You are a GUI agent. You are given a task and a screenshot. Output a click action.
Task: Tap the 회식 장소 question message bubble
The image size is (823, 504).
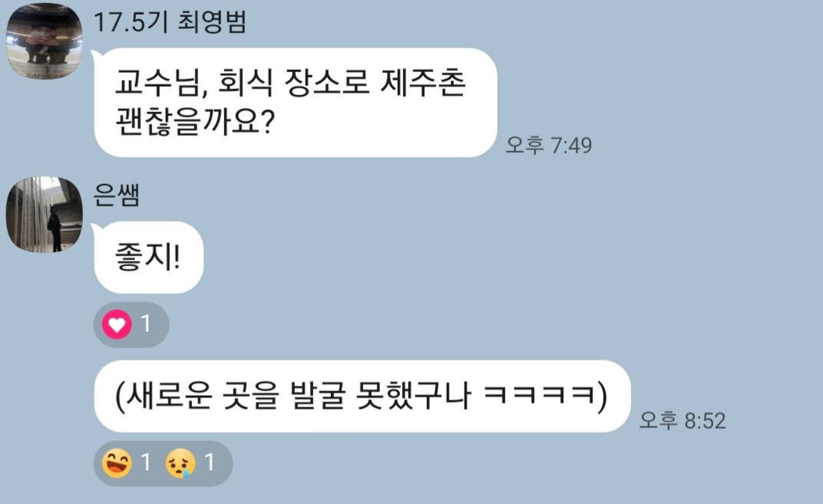tap(295, 103)
